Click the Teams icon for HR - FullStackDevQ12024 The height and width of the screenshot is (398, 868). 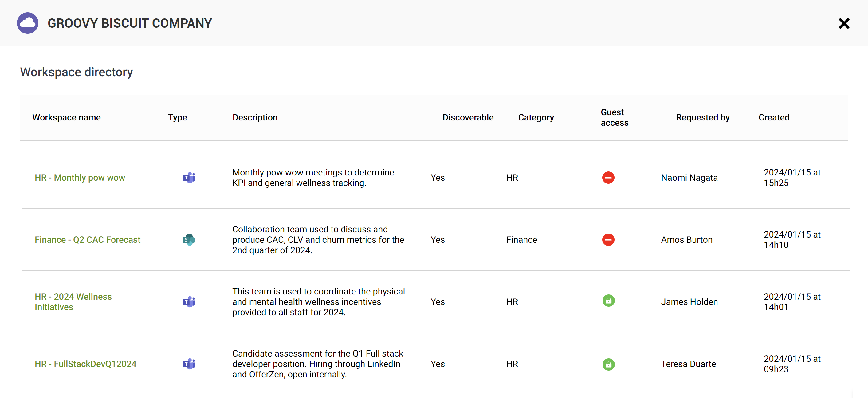(189, 364)
